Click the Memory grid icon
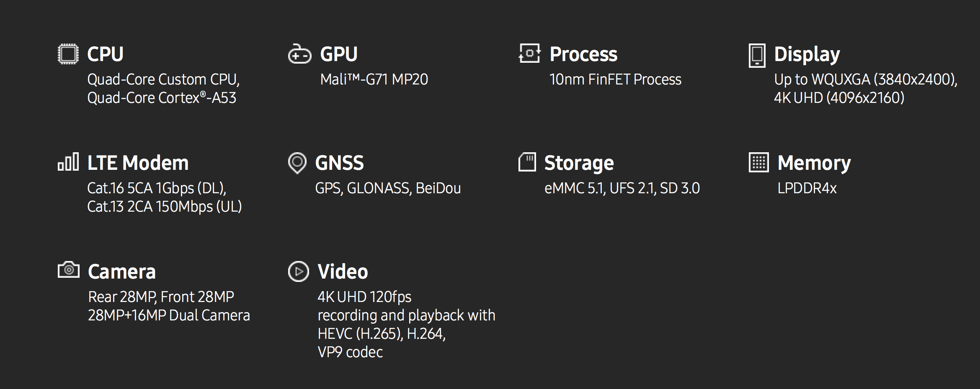 coord(758,162)
